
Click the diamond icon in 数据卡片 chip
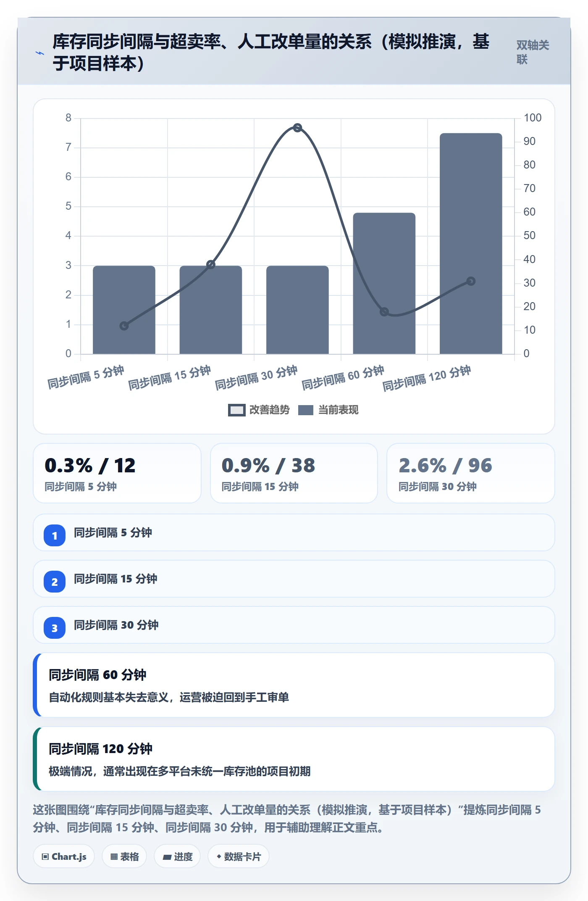point(218,856)
